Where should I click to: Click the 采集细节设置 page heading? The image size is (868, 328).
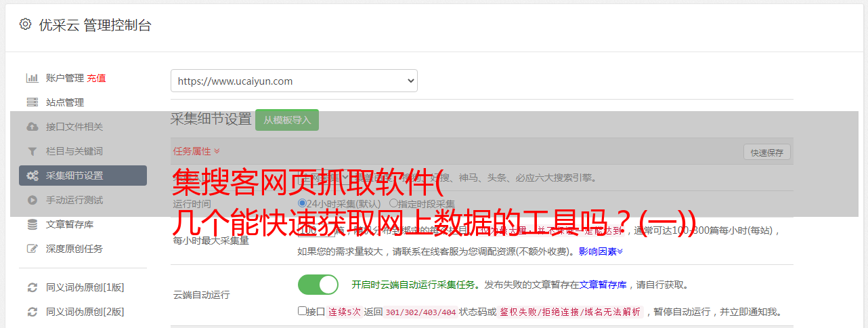[x=211, y=119]
